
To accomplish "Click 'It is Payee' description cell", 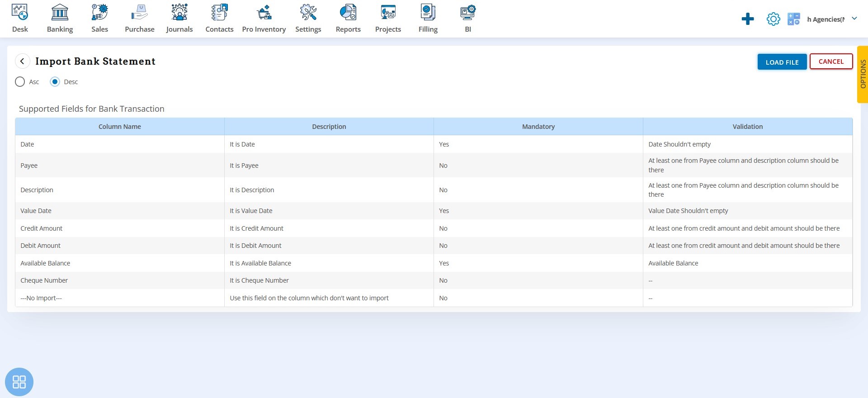I will click(329, 166).
